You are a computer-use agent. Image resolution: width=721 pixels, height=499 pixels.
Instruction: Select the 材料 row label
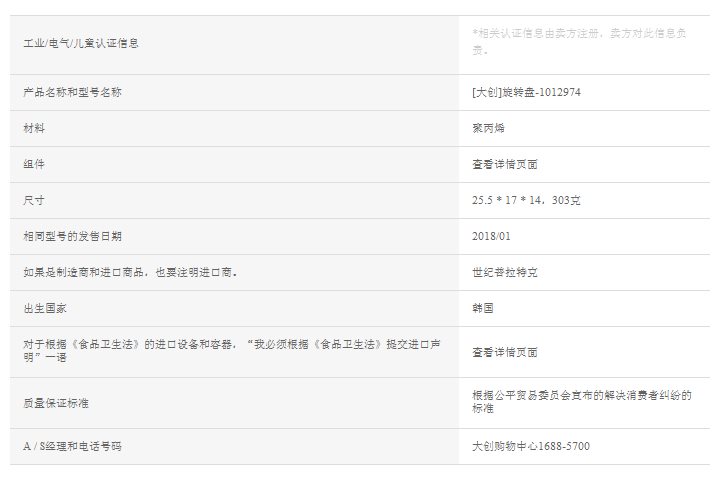coord(35,129)
